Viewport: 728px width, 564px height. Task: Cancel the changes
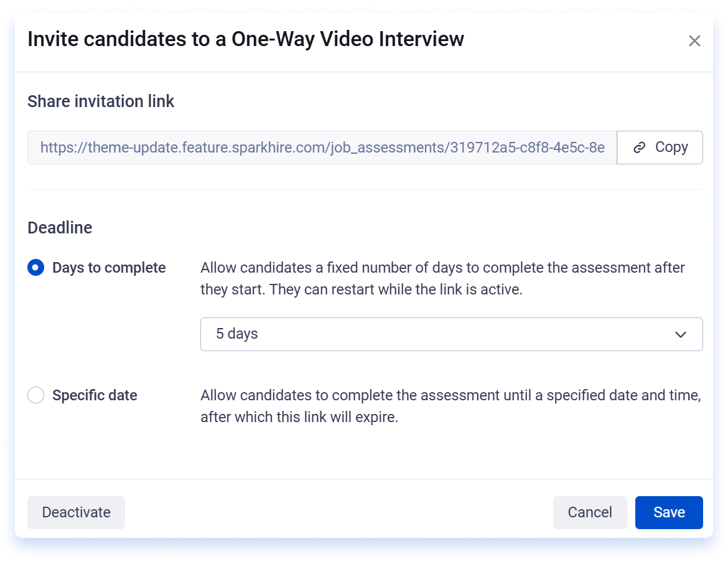(590, 512)
